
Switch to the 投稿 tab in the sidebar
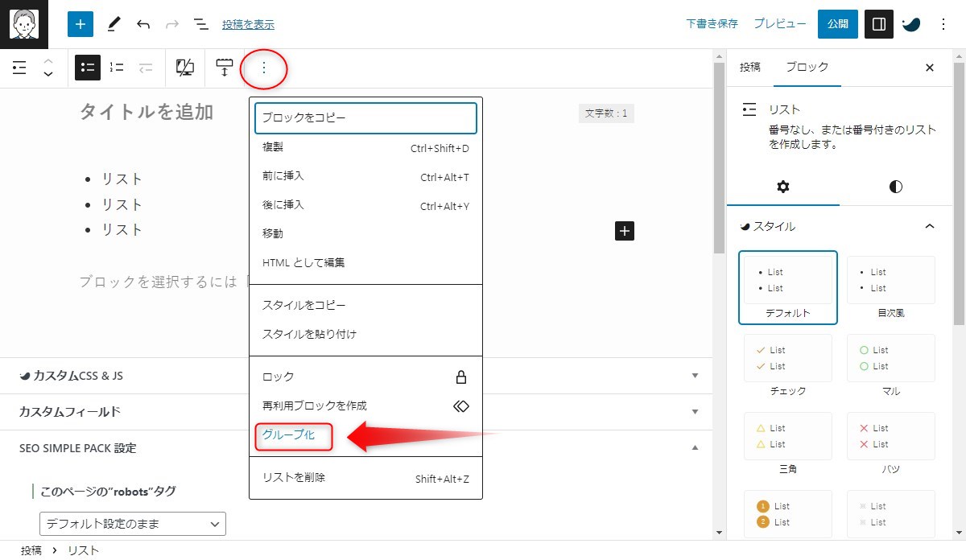click(750, 68)
